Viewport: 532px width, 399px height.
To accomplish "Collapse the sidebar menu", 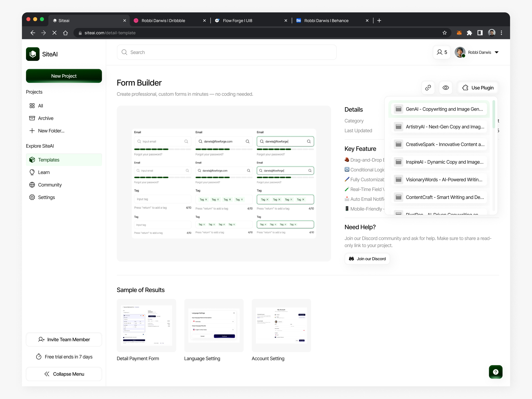I will (64, 374).
